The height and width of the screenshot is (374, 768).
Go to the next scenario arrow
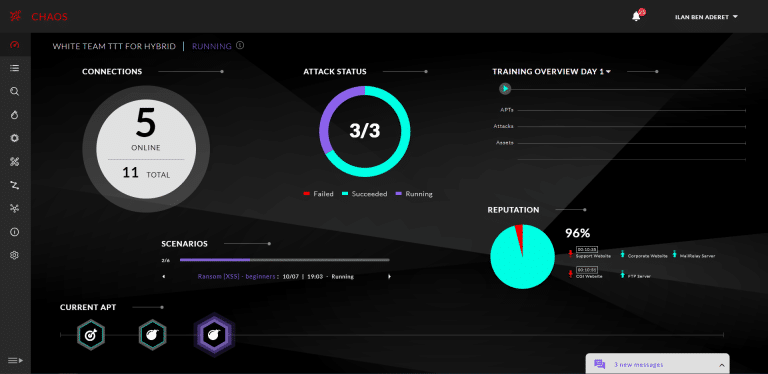click(390, 277)
